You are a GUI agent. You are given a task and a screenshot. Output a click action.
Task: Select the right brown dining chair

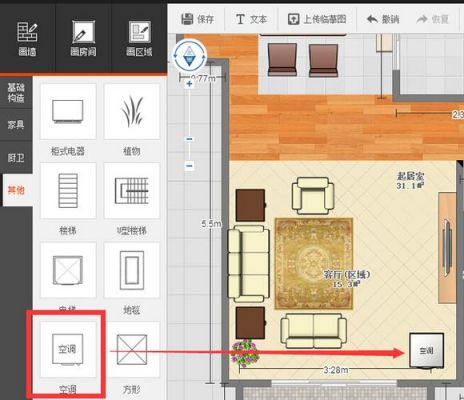click(x=323, y=61)
